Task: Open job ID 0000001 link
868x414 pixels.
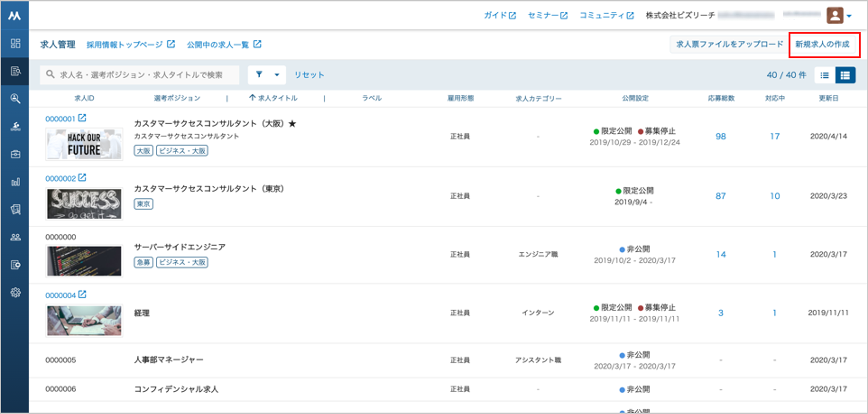Action: click(60, 119)
